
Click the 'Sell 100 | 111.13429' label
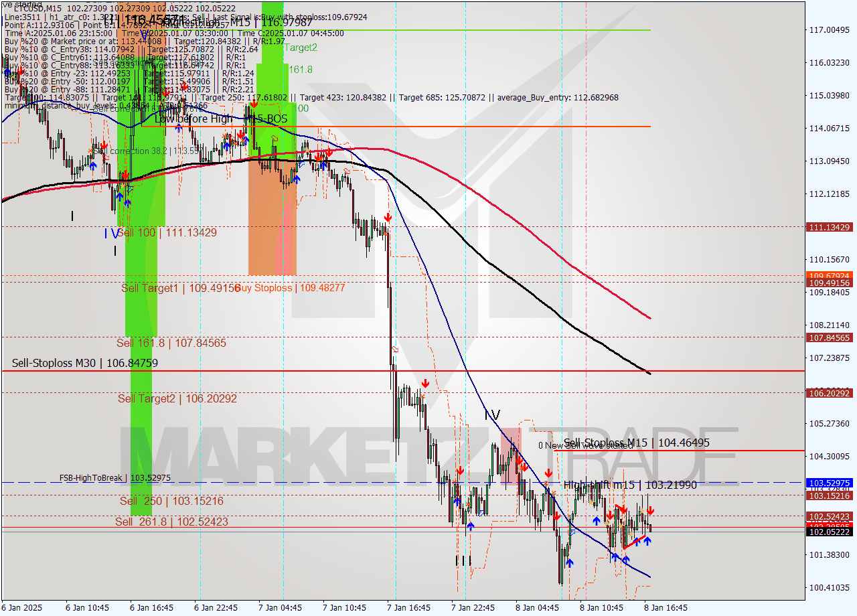167,232
